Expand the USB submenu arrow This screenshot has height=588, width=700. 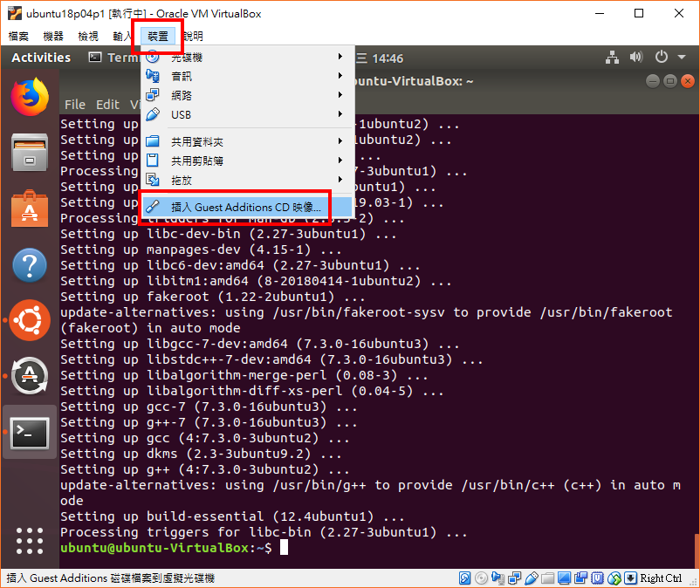pos(340,113)
